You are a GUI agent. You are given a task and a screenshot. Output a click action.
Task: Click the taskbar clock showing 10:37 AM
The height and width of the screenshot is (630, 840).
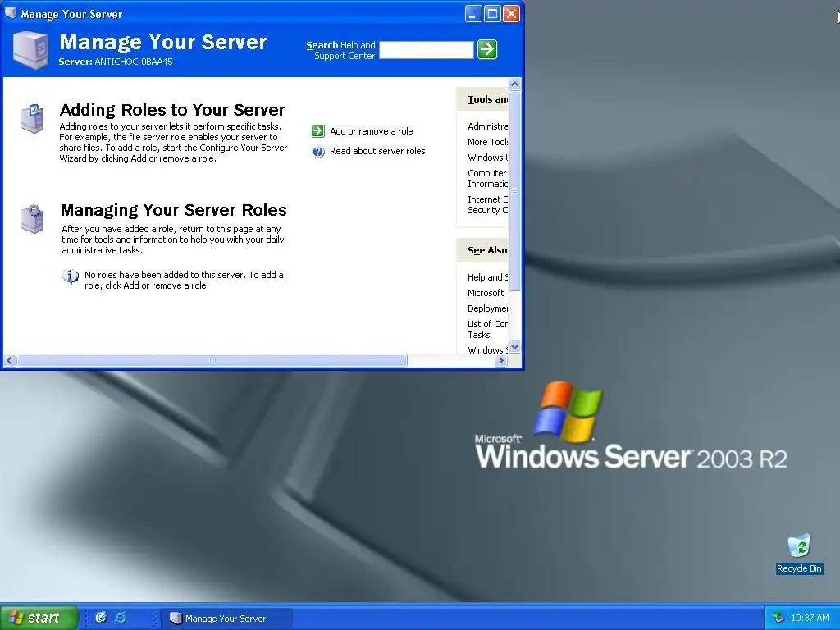pos(810,619)
